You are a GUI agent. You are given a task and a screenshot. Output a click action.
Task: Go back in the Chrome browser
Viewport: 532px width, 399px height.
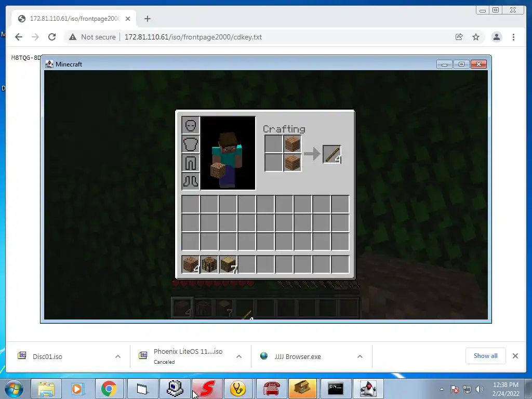click(19, 37)
